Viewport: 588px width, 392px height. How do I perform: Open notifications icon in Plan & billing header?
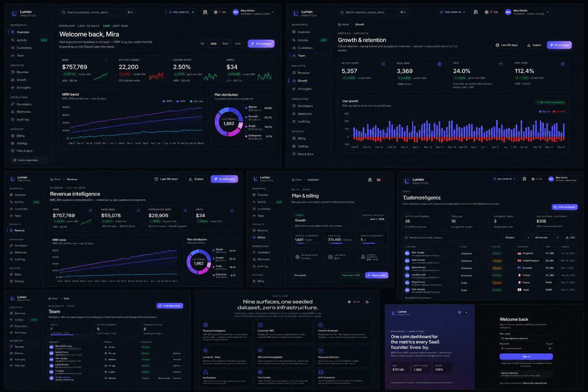click(370, 180)
